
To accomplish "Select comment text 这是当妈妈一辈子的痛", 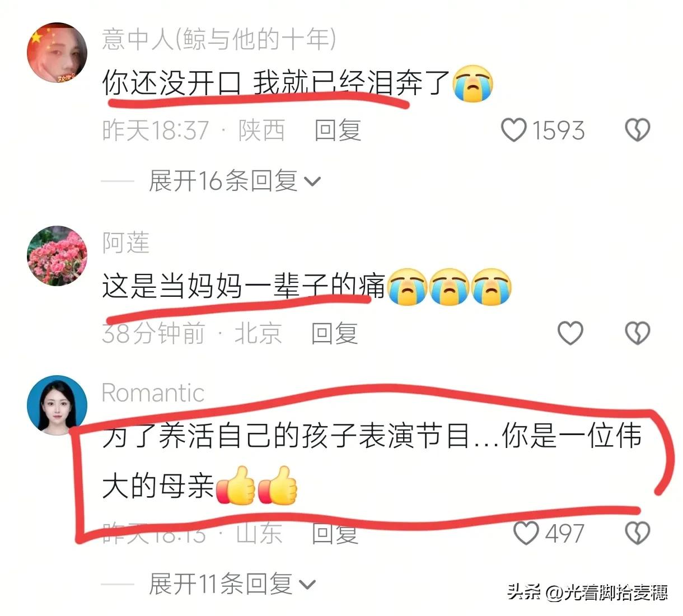I will 244,287.
